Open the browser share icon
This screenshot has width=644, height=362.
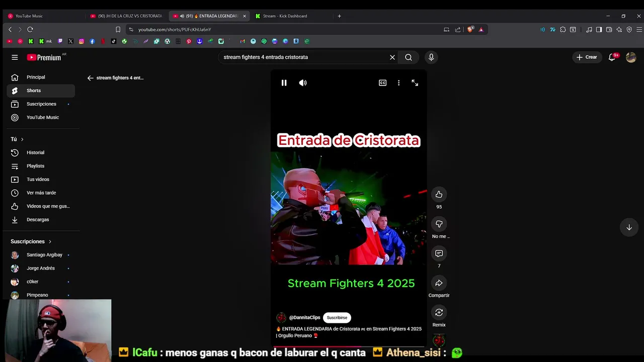[x=458, y=30]
